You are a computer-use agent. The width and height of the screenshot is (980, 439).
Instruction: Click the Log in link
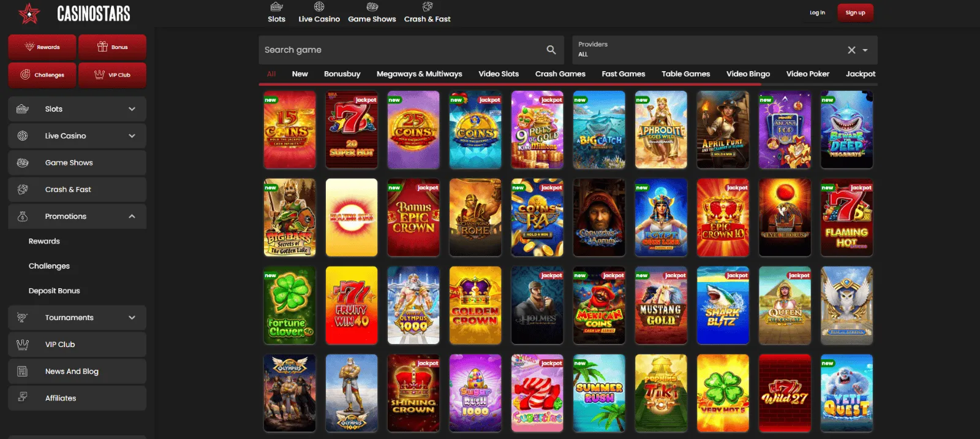(x=817, y=13)
